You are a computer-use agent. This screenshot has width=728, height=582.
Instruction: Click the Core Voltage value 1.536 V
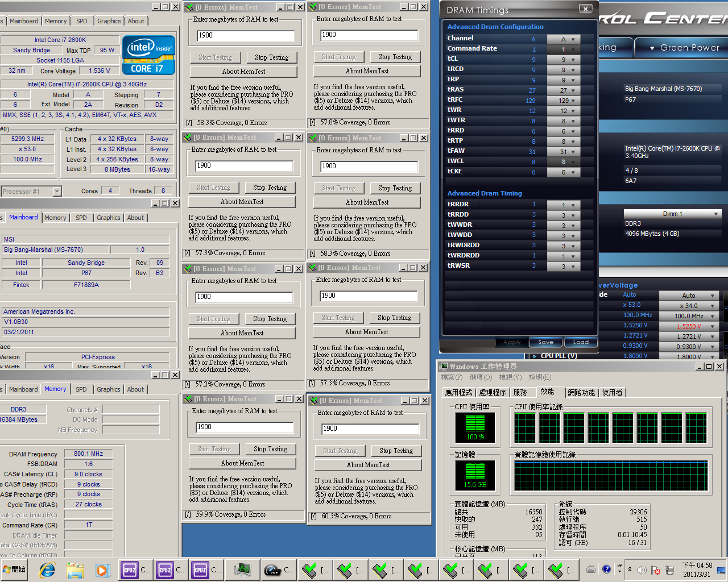click(x=100, y=70)
